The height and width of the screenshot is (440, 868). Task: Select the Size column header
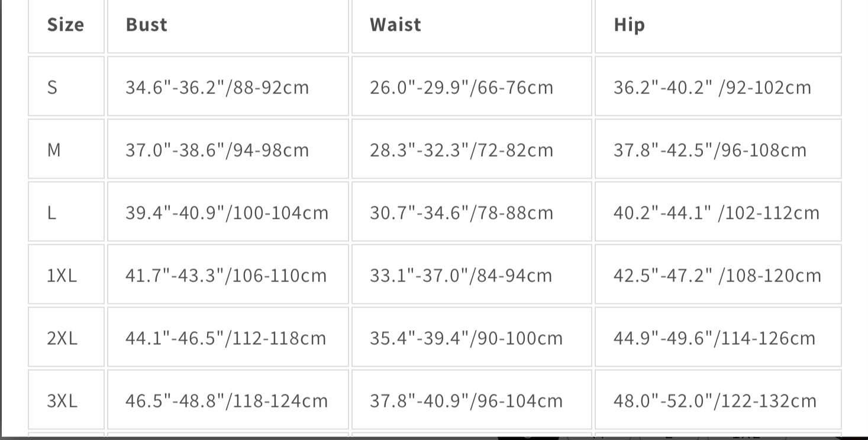pyautogui.click(x=66, y=25)
